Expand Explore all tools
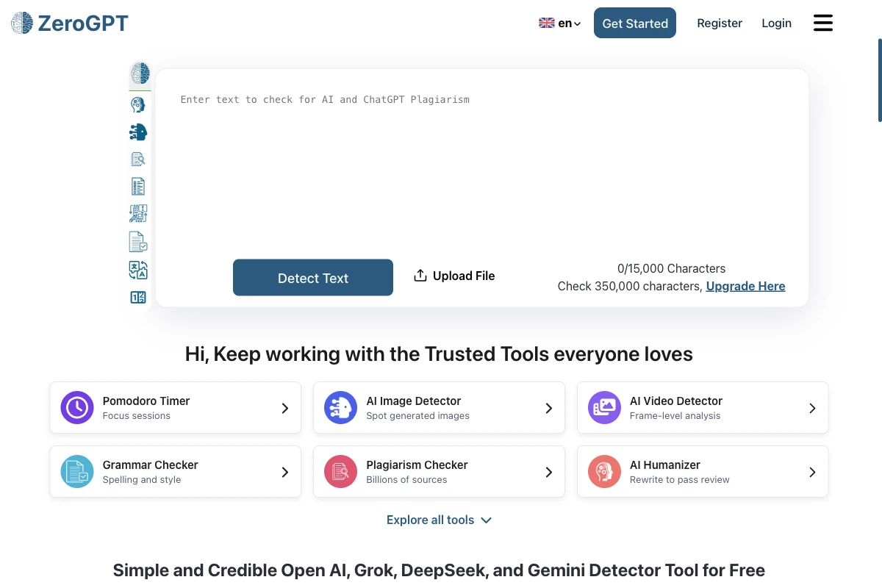This screenshot has height=588, width=882. [x=439, y=520]
